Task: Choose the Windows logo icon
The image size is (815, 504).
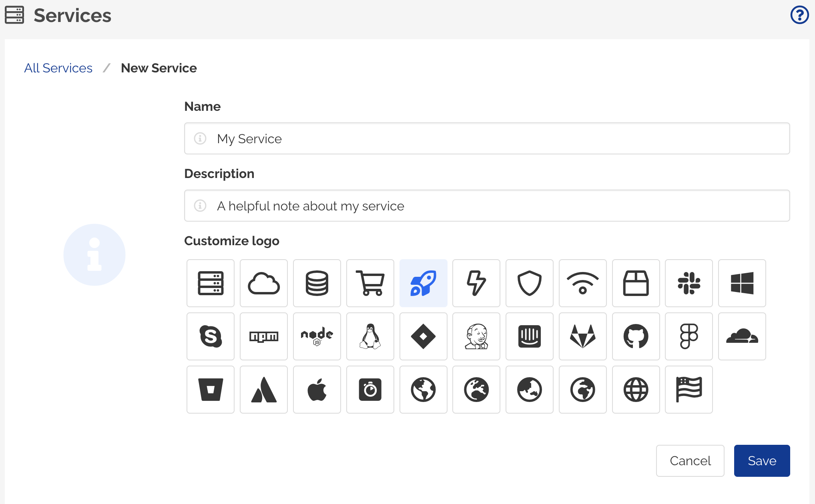Action: click(x=742, y=283)
